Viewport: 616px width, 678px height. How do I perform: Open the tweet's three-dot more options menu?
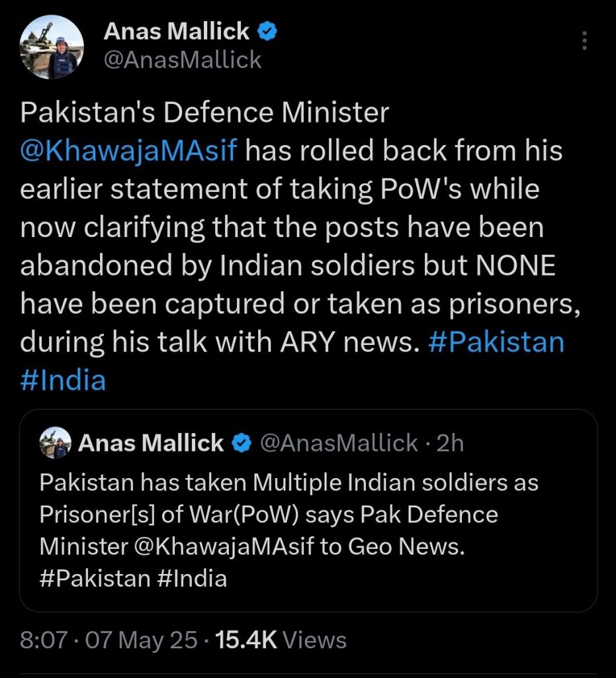584,40
